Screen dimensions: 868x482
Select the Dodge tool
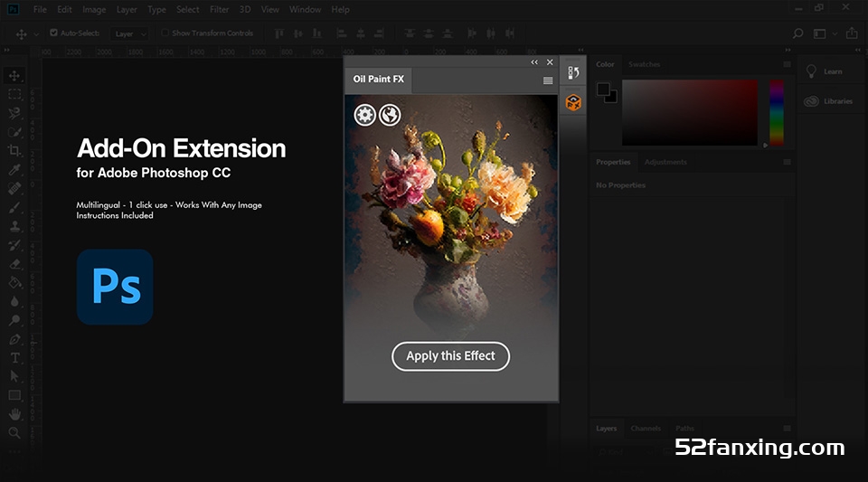14,320
